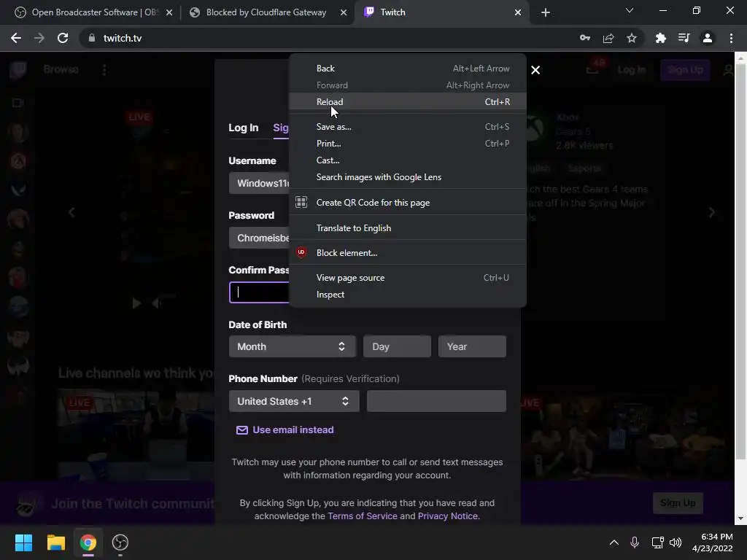747x560 pixels.
Task: Open File Explorer from the taskbar
Action: 55,542
